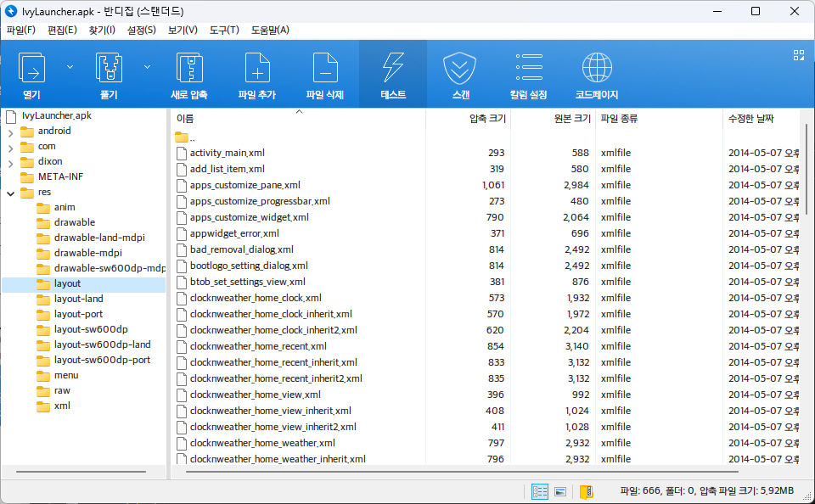The width and height of the screenshot is (815, 504).
Task: Click the 열기 (Open) toolbar icon
Action: tap(31, 68)
